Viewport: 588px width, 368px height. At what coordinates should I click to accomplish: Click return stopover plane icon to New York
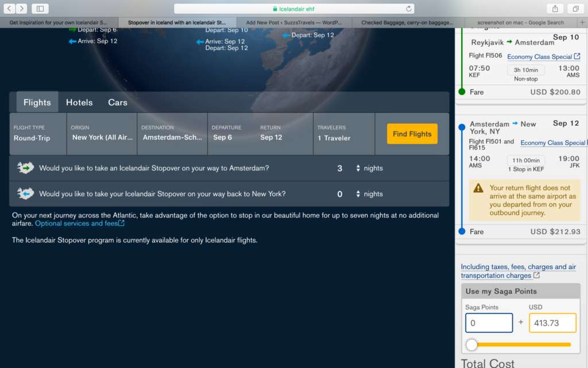click(x=25, y=193)
